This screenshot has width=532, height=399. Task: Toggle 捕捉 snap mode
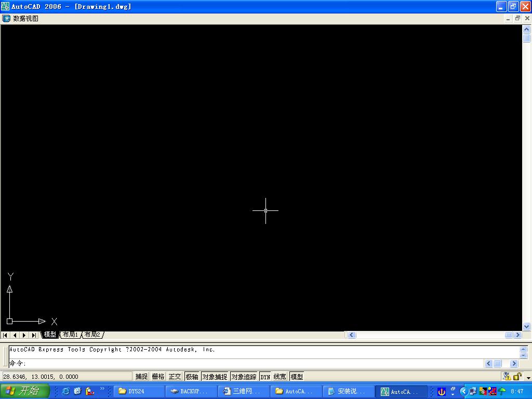click(x=141, y=377)
